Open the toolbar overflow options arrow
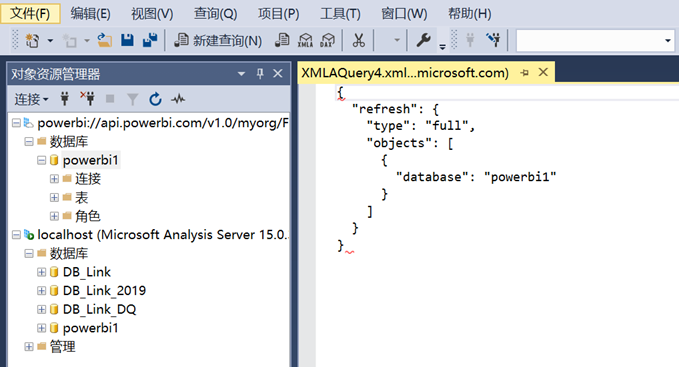The width and height of the screenshot is (679, 367). pyautogui.click(x=442, y=46)
